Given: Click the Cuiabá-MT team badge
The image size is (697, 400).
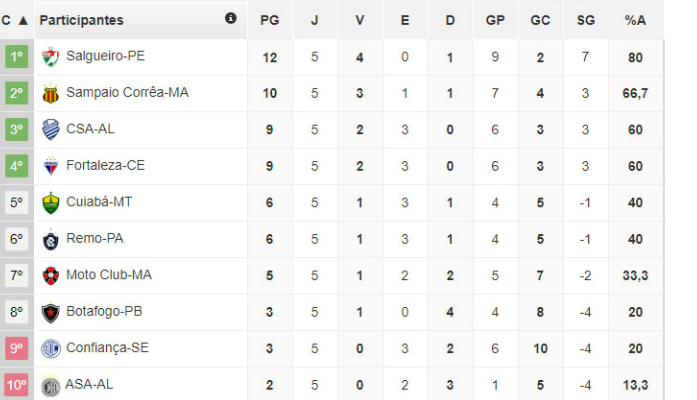Looking at the screenshot, I should tap(51, 202).
